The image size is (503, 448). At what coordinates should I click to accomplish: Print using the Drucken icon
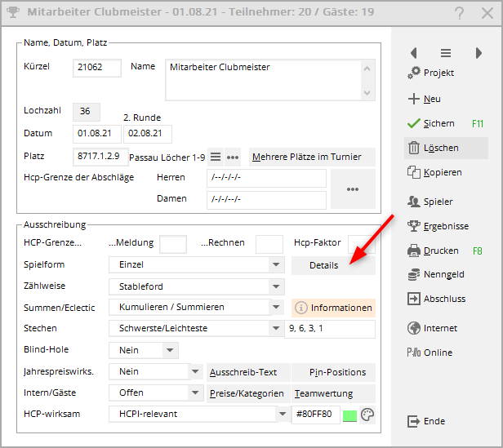(x=413, y=251)
